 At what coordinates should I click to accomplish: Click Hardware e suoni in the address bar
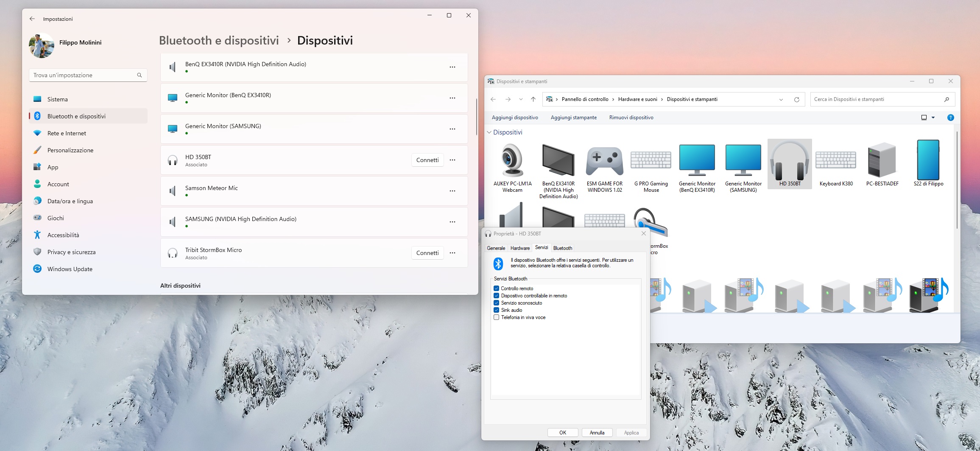click(x=637, y=99)
